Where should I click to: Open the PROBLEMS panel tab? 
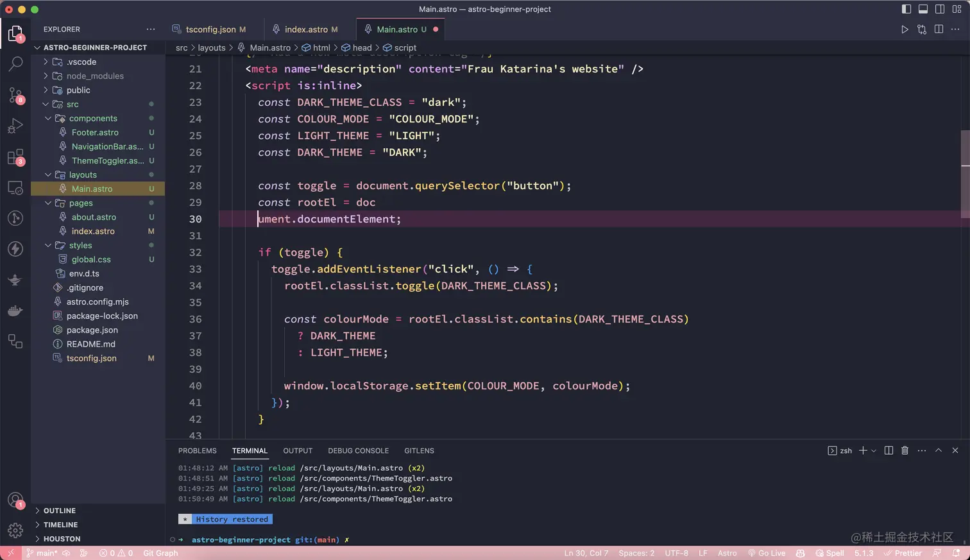pos(198,451)
